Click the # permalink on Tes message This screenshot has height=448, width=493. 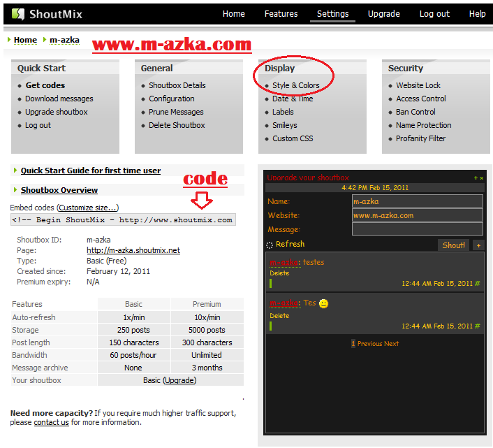tap(477, 326)
